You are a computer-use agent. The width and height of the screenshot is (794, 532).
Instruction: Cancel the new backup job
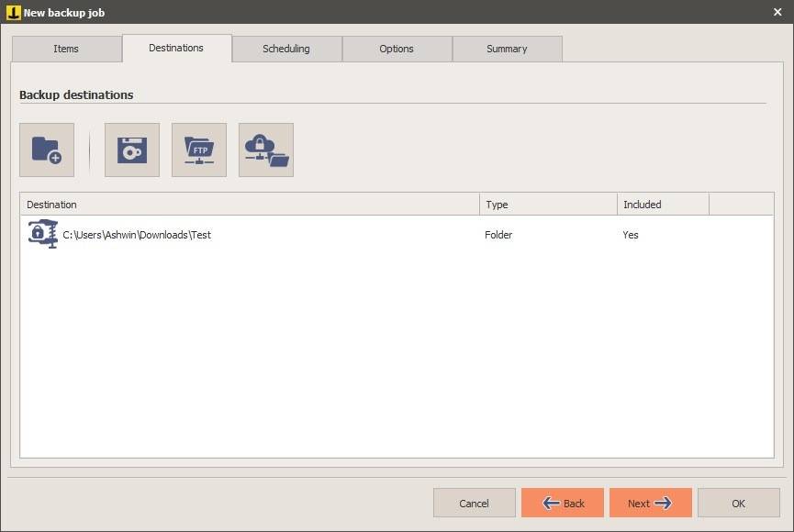tap(474, 503)
